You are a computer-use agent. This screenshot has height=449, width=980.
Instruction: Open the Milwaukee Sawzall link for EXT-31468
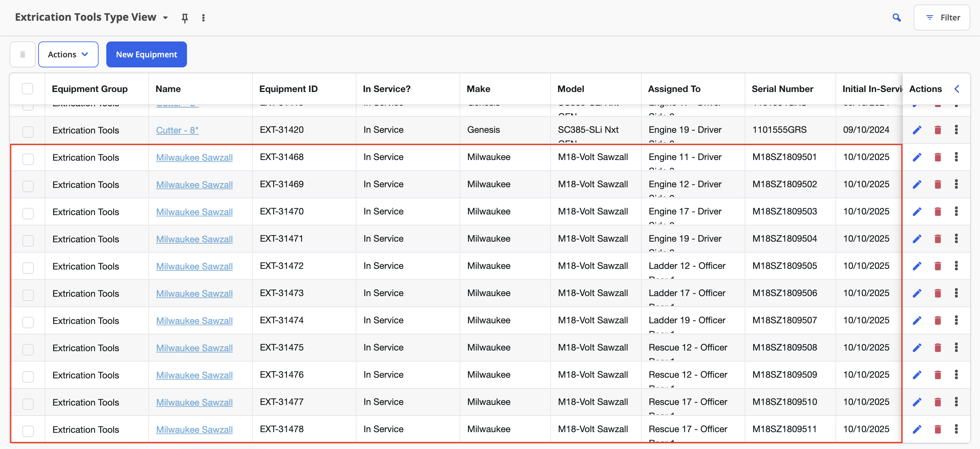click(x=194, y=157)
